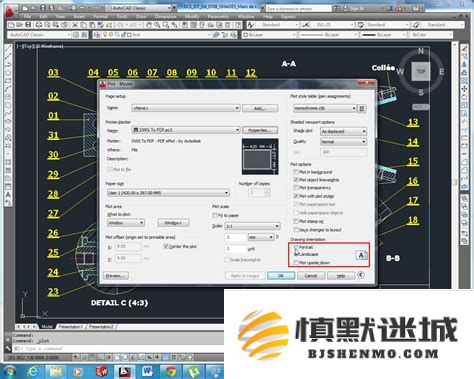Click the Properties... printer button

click(260, 130)
